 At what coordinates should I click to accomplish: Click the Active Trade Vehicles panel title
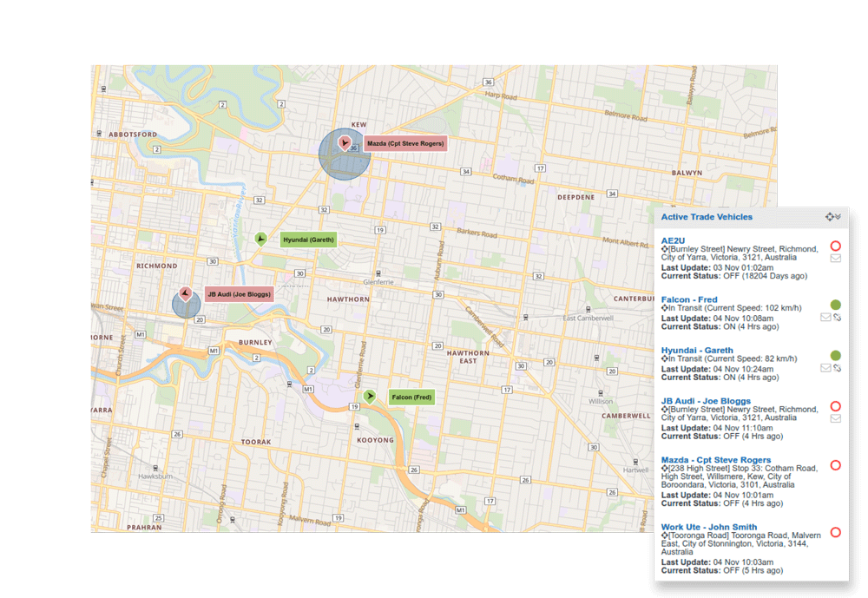click(x=707, y=217)
